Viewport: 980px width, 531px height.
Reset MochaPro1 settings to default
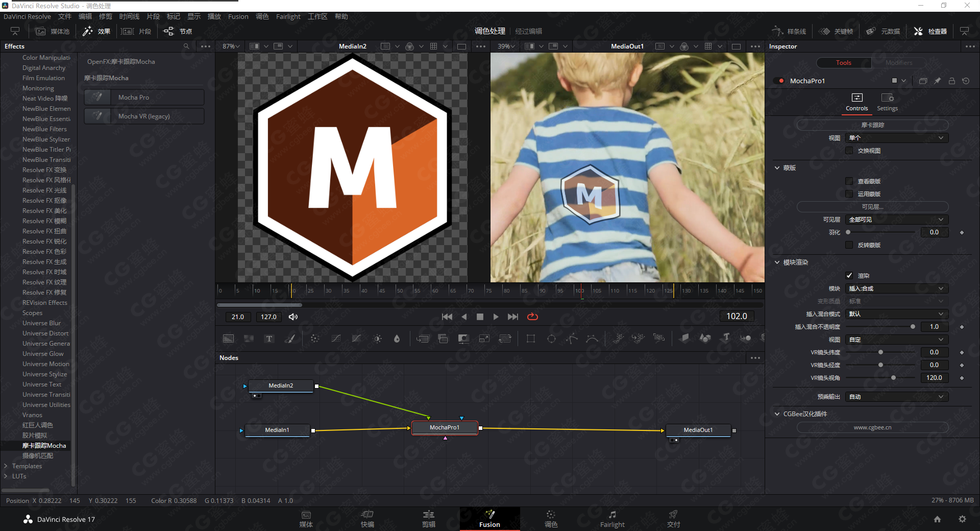click(966, 81)
